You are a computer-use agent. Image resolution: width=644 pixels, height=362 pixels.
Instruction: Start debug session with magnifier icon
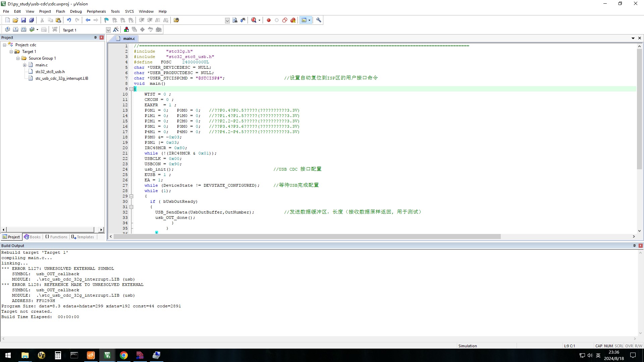254,20
